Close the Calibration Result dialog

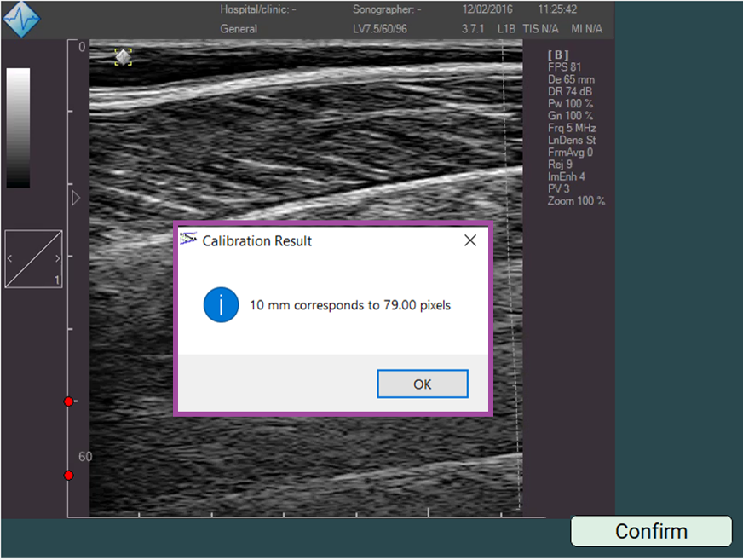pos(469,241)
